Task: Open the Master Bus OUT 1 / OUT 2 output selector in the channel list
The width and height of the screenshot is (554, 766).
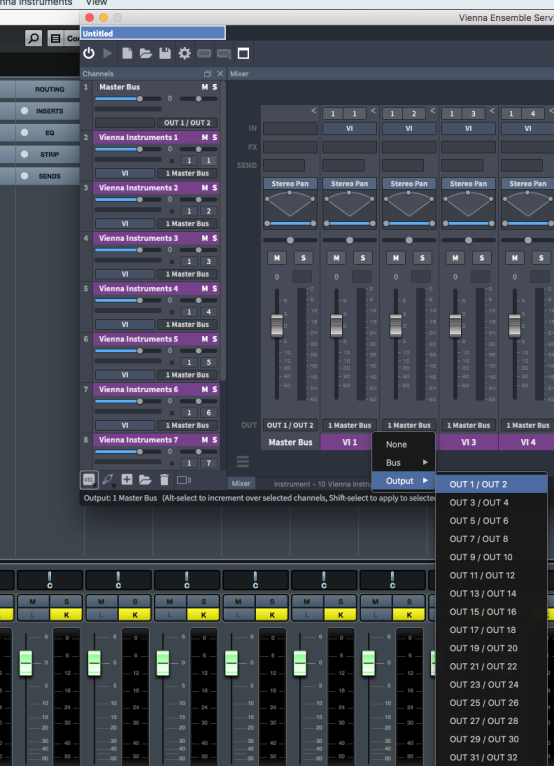Action: [188, 123]
